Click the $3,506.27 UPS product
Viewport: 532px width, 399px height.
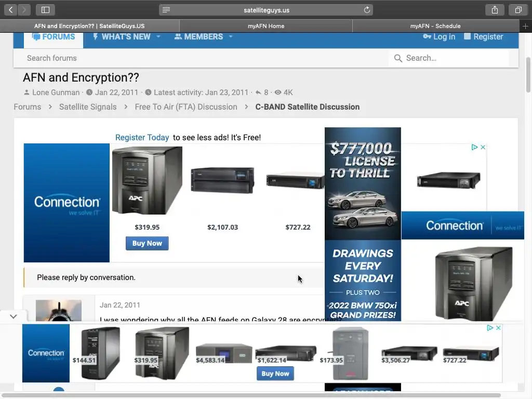pos(409,354)
